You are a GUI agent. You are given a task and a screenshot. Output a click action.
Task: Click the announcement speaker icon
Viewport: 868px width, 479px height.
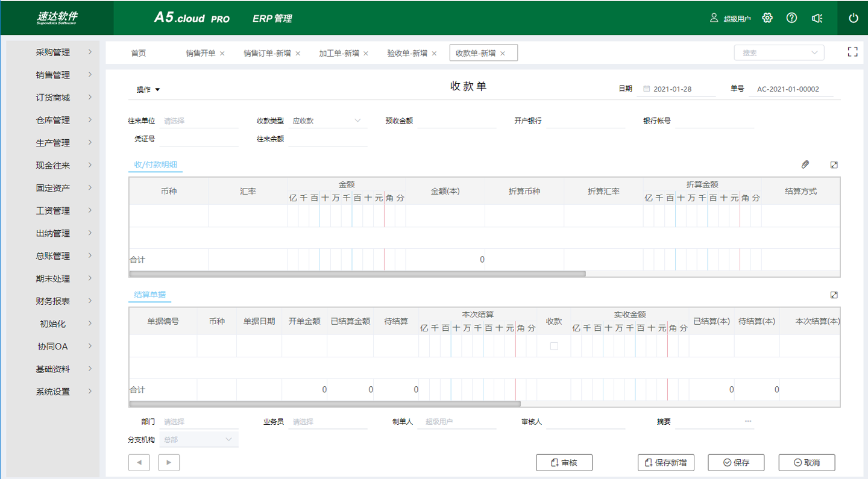tap(816, 18)
